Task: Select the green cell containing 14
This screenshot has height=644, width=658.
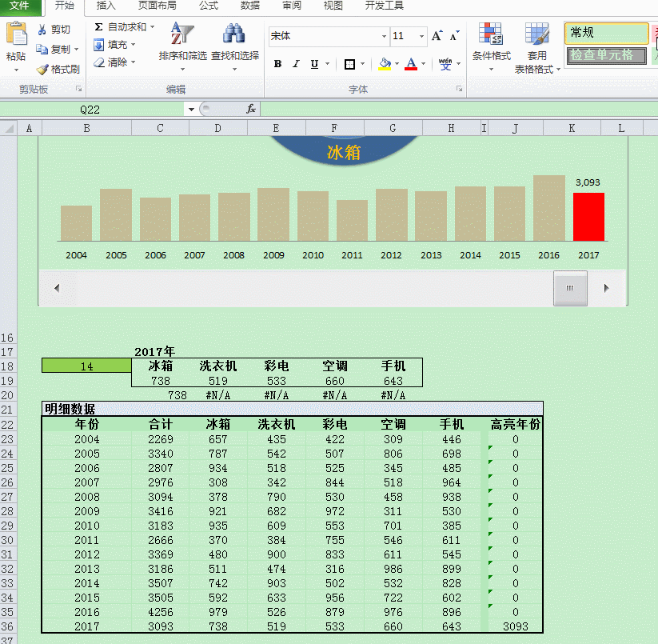Action: coord(86,366)
